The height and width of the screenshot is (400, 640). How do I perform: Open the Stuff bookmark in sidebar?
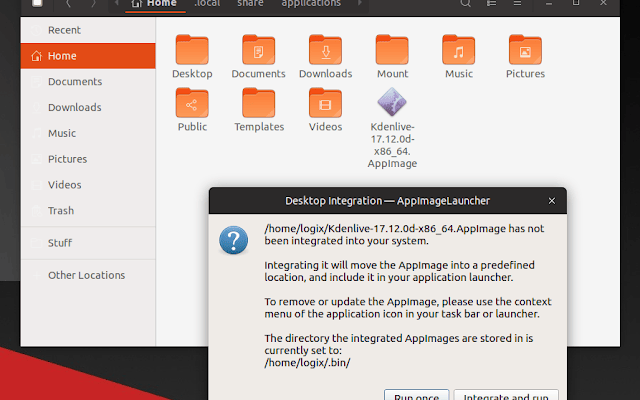click(88, 243)
